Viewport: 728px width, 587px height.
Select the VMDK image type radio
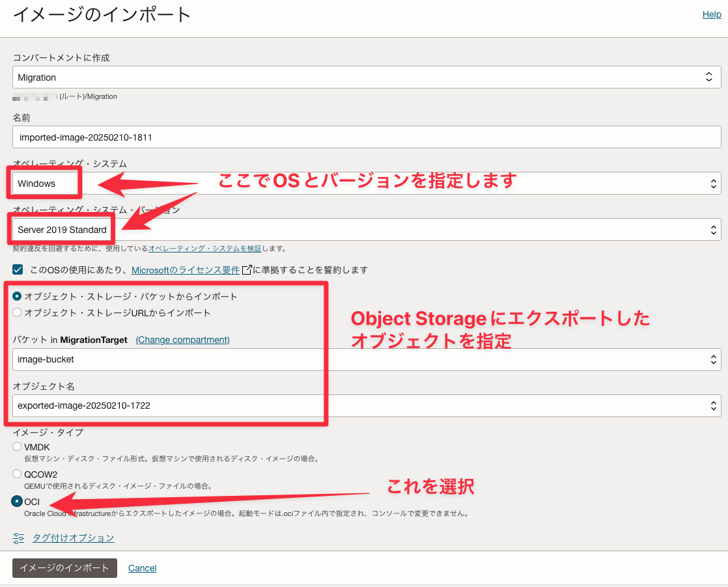pos(17,446)
